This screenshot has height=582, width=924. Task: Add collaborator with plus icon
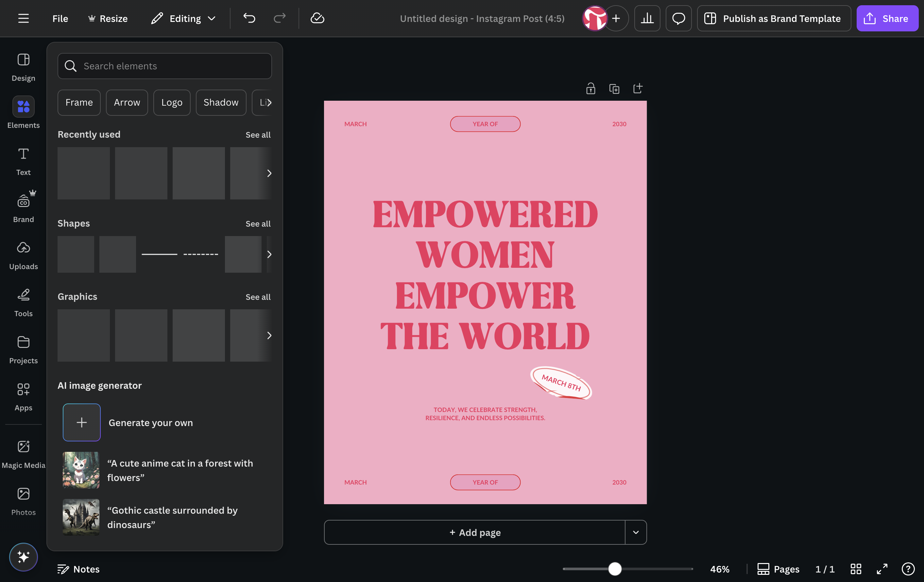pos(616,18)
